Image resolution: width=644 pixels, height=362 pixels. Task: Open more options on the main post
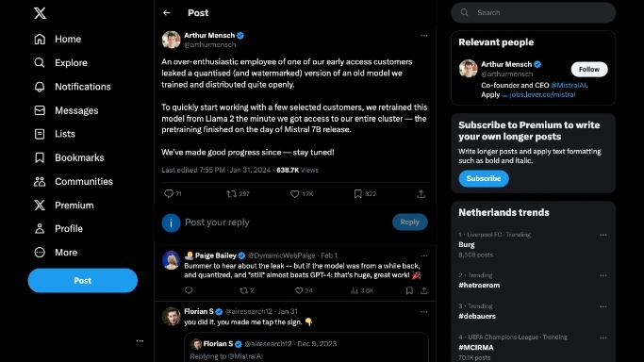[x=424, y=36]
